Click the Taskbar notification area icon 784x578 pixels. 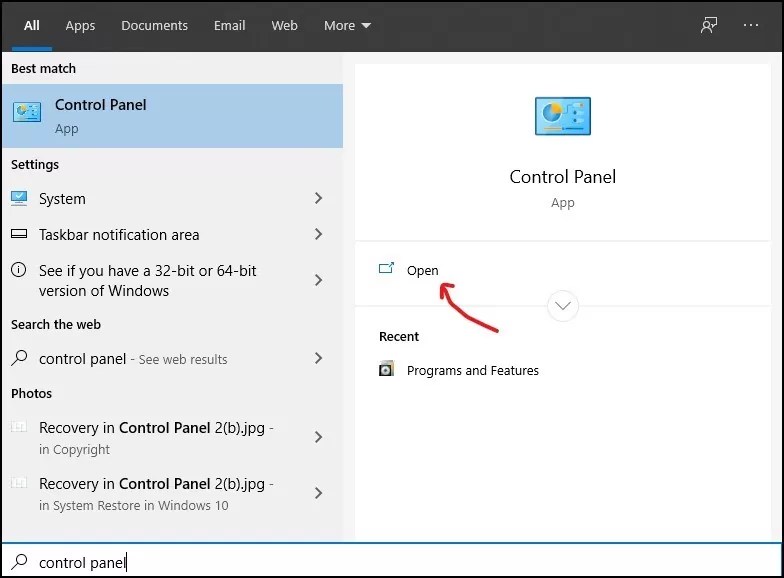pyautogui.click(x=19, y=234)
